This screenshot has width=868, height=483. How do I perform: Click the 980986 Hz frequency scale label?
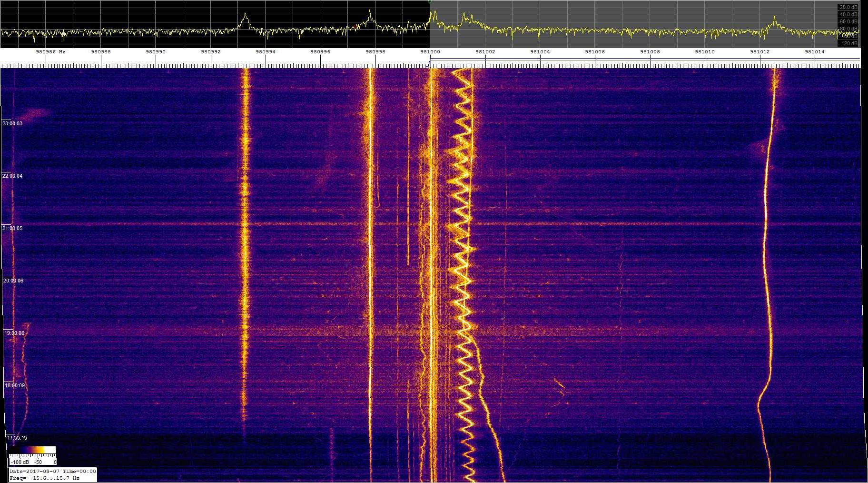pyautogui.click(x=50, y=51)
